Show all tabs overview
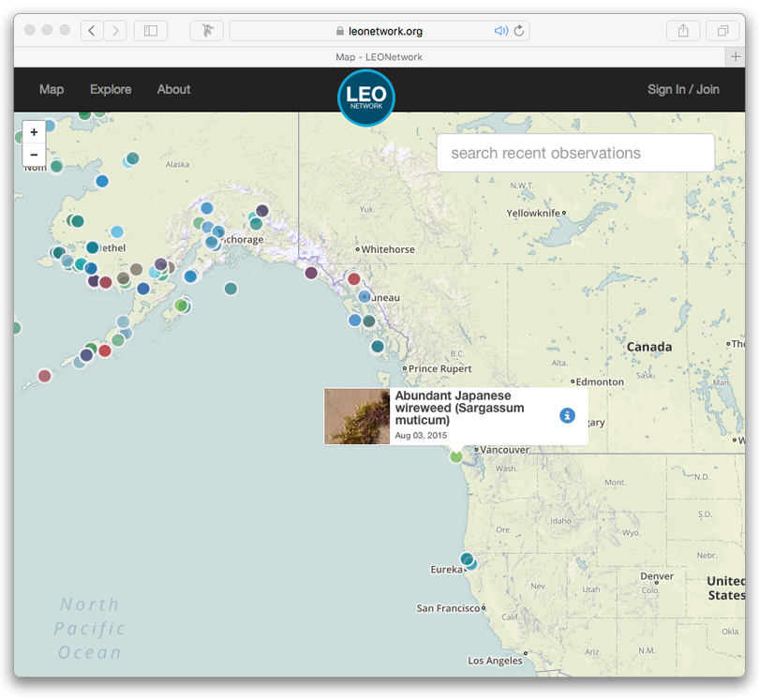 pyautogui.click(x=722, y=31)
